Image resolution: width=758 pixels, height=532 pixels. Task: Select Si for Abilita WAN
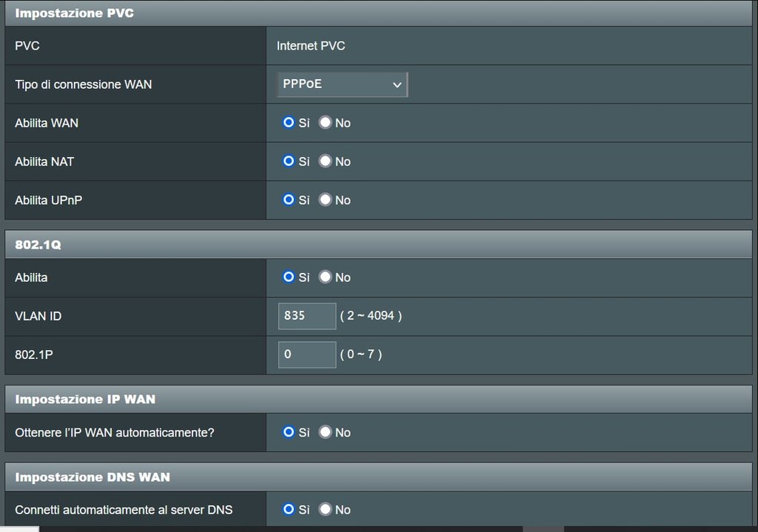pos(289,123)
